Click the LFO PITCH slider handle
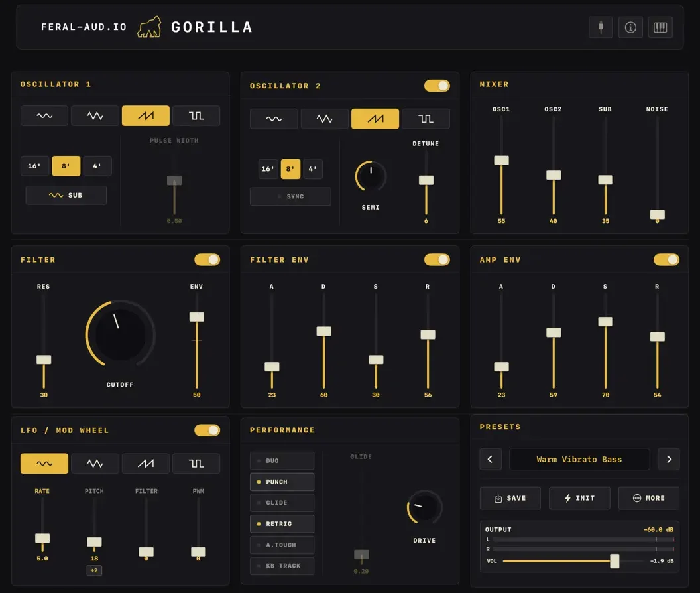The width and height of the screenshot is (700, 593). (x=94, y=542)
